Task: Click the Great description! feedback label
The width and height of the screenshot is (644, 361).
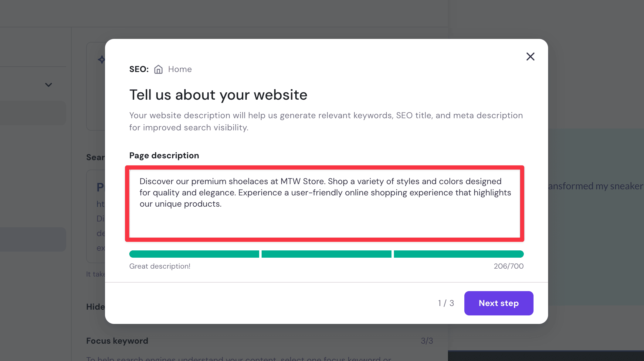Action: pos(160,266)
